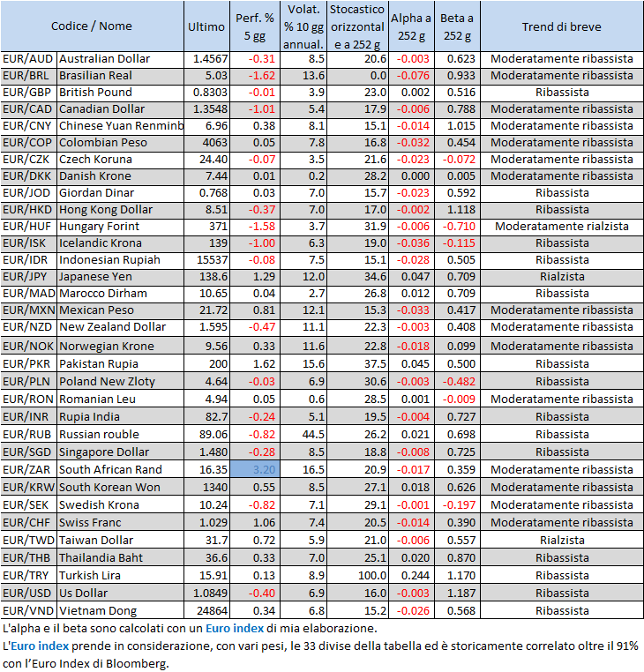Select the highlighted 3.20 performance cell

(x=255, y=469)
